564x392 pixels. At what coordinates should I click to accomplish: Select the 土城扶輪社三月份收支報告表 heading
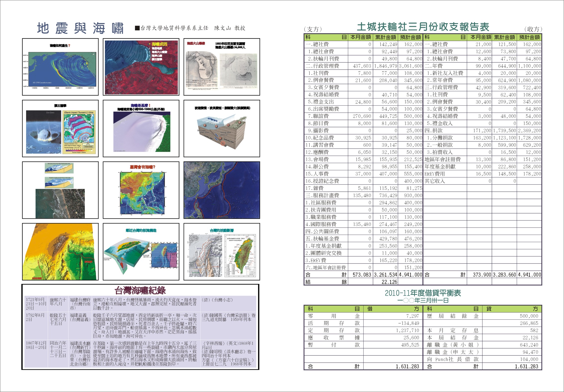[x=423, y=27]
